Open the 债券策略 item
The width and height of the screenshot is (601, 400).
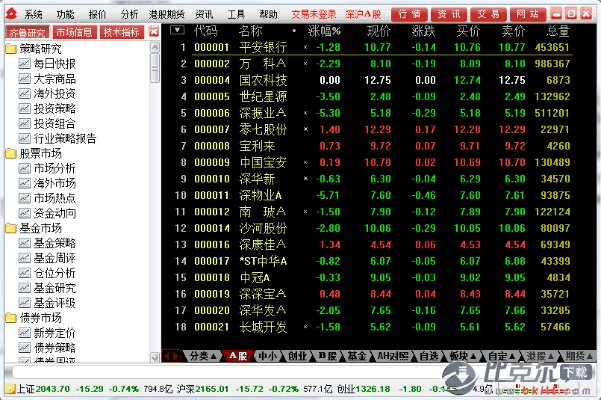click(47, 348)
